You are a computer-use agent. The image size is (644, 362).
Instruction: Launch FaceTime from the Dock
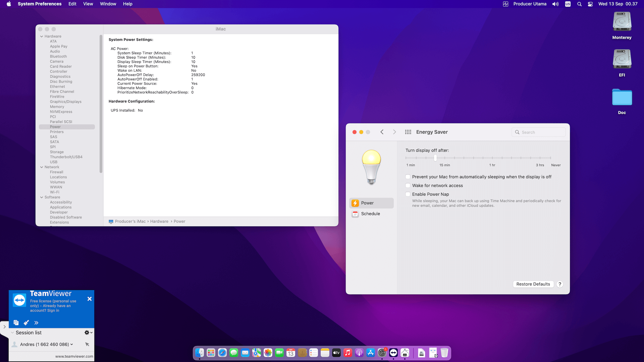[279, 353]
